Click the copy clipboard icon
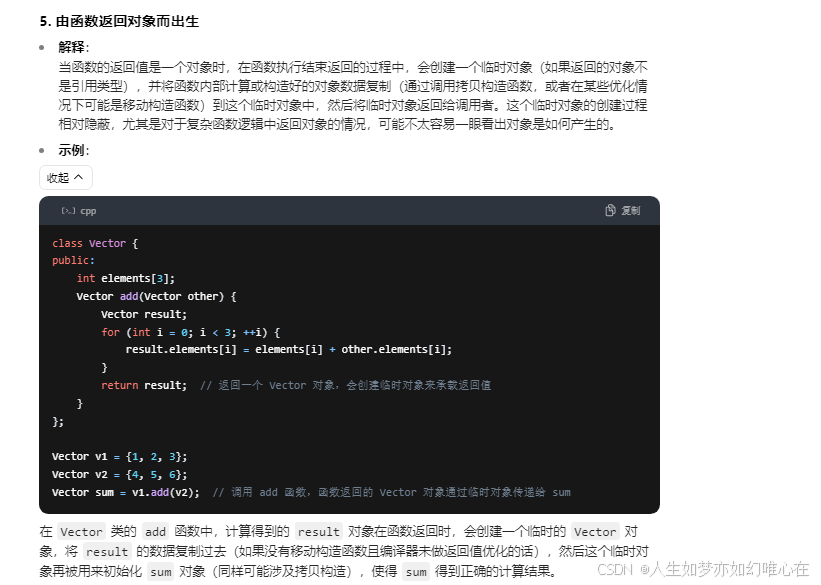Screen dimensions: 821x585 coord(610,211)
